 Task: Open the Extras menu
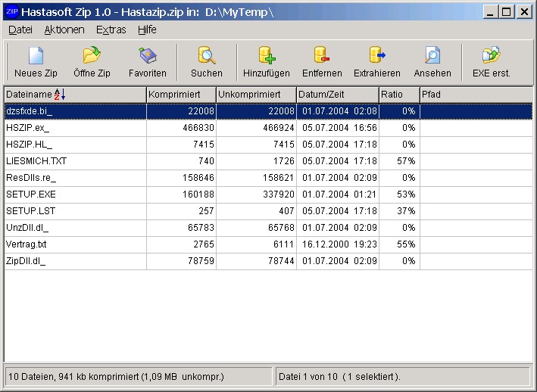coord(111,30)
